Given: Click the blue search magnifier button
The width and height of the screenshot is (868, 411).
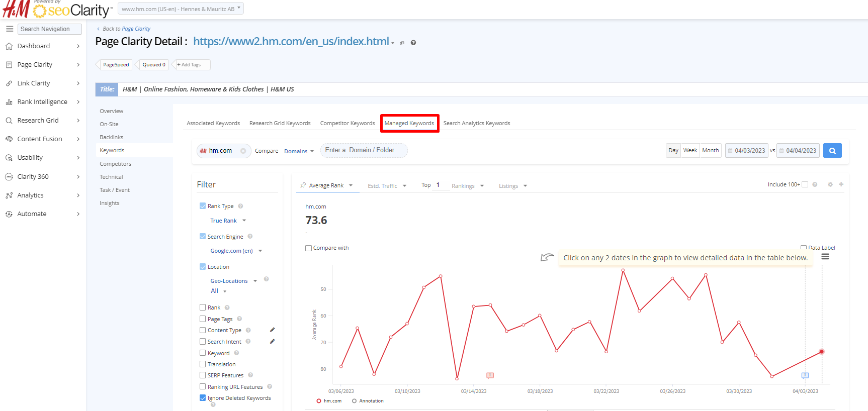Looking at the screenshot, I should [x=832, y=151].
